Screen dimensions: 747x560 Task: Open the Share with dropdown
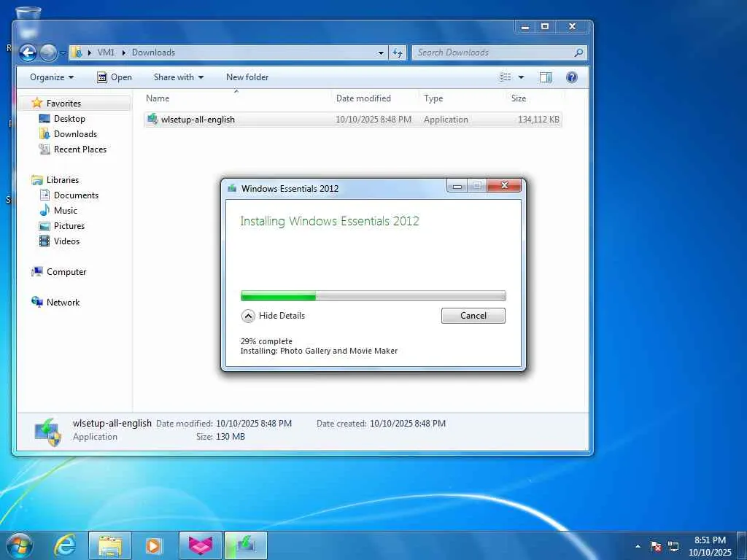[179, 77]
